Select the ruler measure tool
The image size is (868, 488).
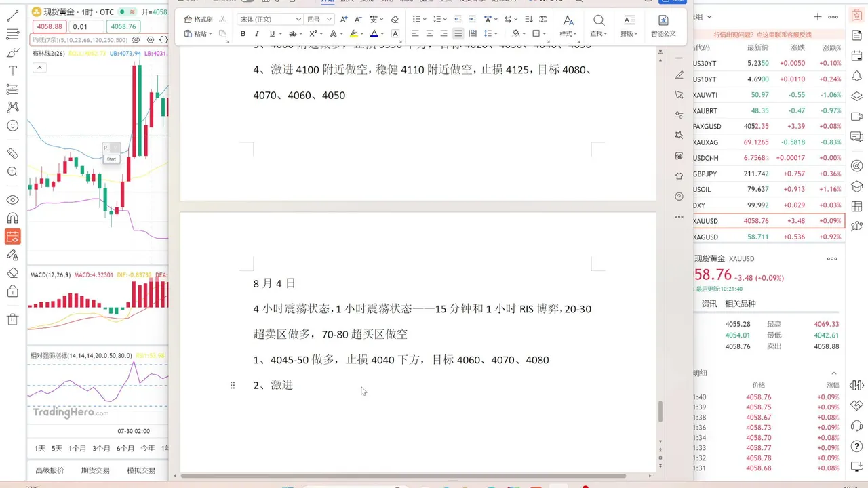12,154
